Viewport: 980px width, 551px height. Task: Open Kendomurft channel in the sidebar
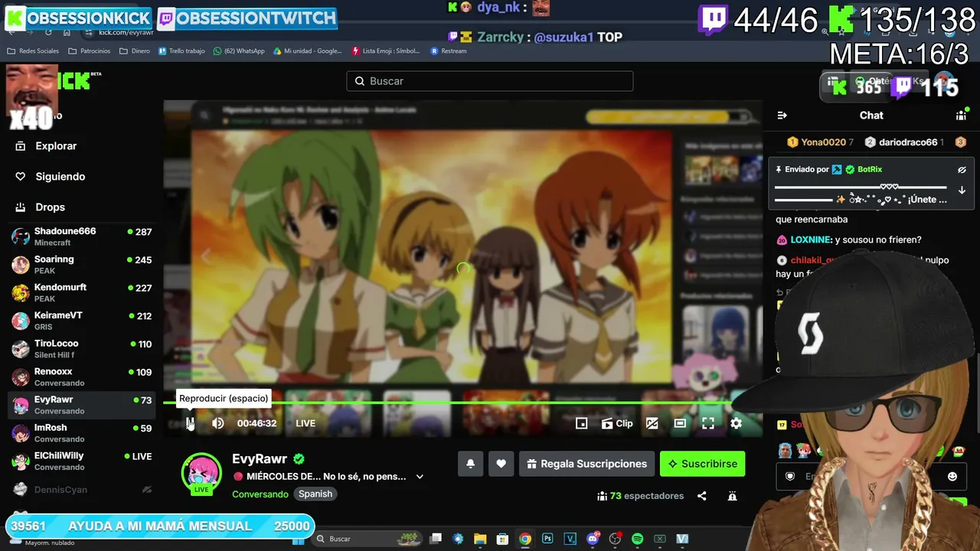(x=82, y=292)
